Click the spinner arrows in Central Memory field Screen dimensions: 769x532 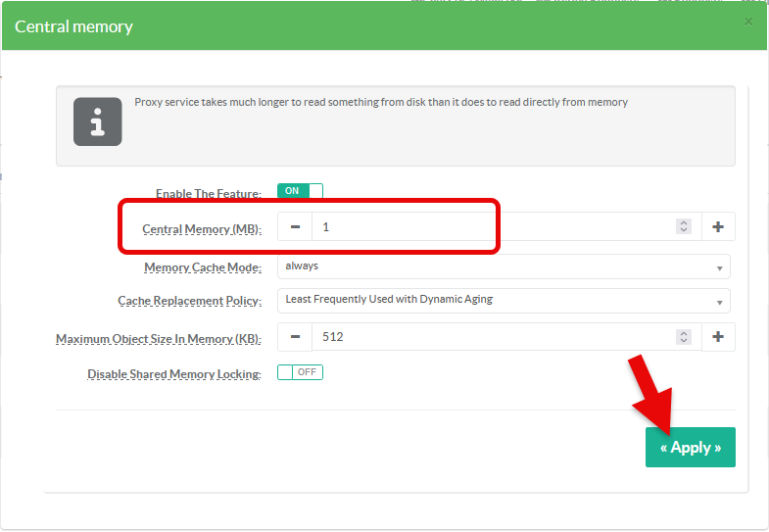[683, 226]
